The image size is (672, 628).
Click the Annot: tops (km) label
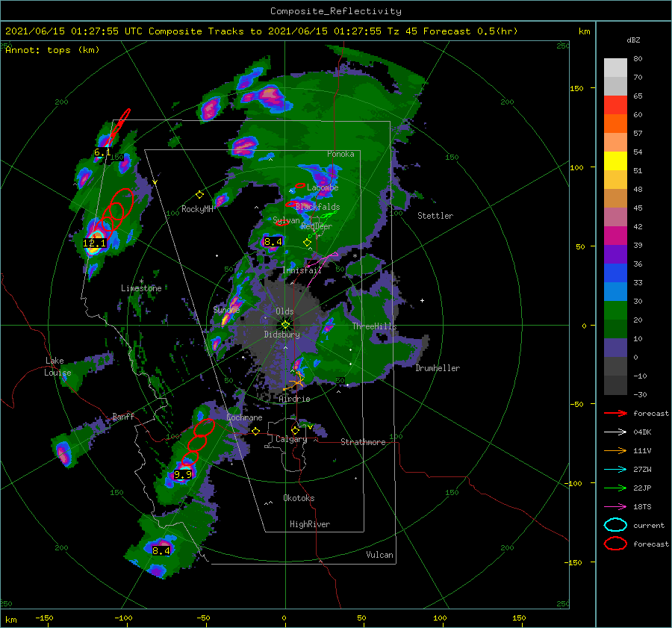52,50
